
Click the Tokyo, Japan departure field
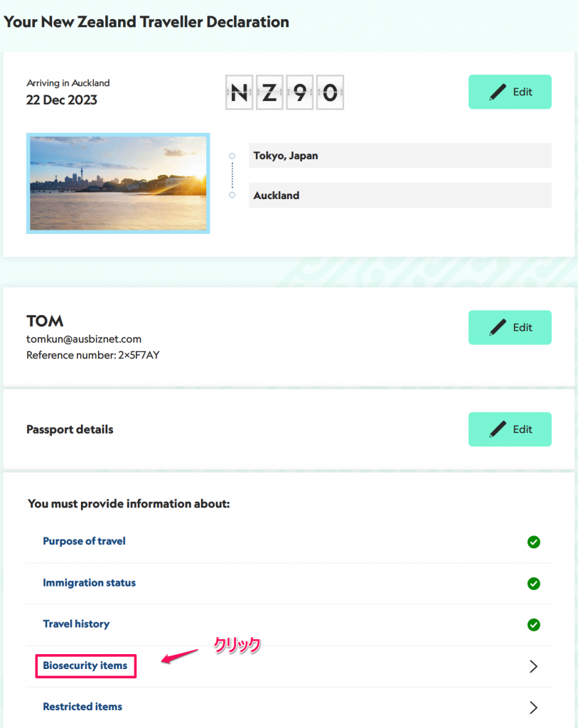400,156
